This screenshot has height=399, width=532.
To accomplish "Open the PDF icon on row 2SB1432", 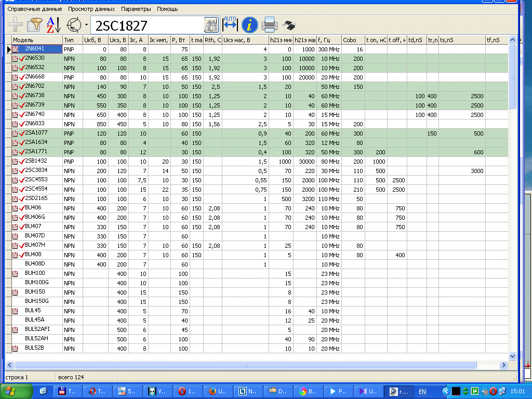I will (15, 162).
